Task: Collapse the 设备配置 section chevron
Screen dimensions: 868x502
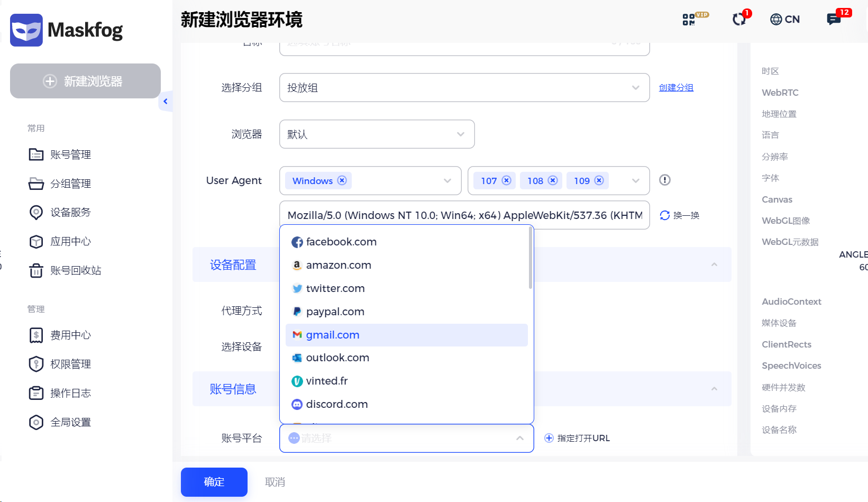Action: 715,264
